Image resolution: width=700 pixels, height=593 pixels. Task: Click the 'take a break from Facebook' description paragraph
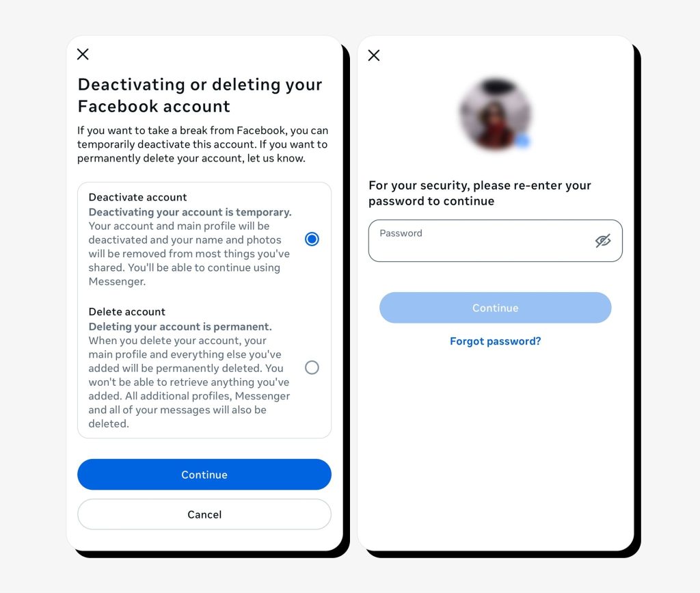tap(202, 144)
